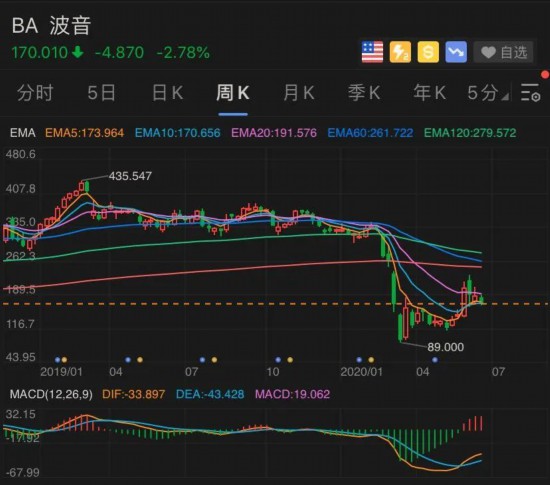Select the 季K quarterly chart tab
This screenshot has width=550, height=485.
[364, 93]
